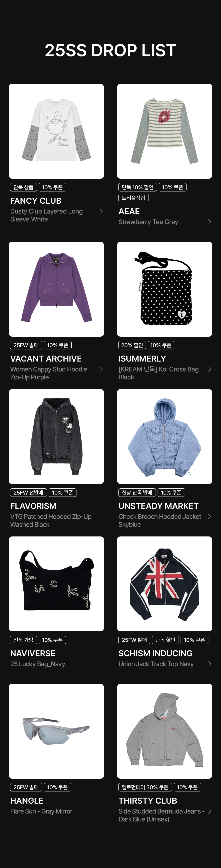Viewport: 221px width, 868px height.
Task: Click arrow beside Union Jack Track Top Navy
Action: tap(210, 664)
